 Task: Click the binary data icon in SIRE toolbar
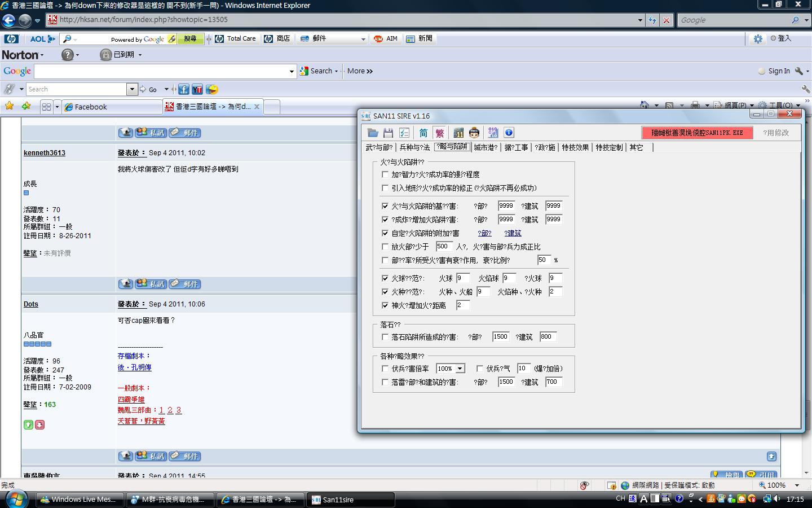[x=493, y=133]
